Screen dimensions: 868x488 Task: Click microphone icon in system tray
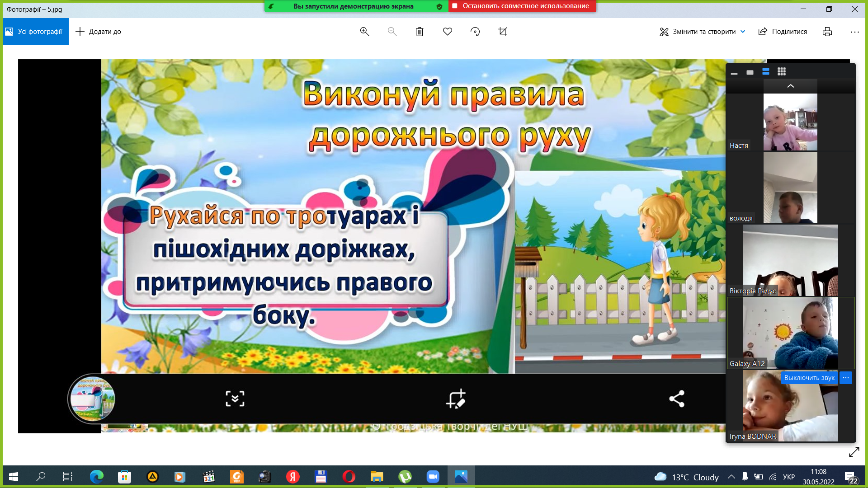pos(745,477)
